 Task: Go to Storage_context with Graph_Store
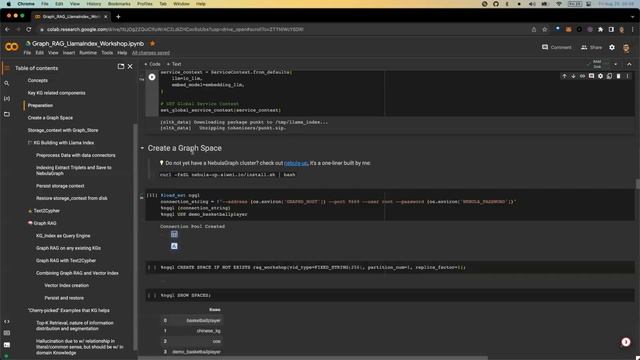[x=63, y=130]
